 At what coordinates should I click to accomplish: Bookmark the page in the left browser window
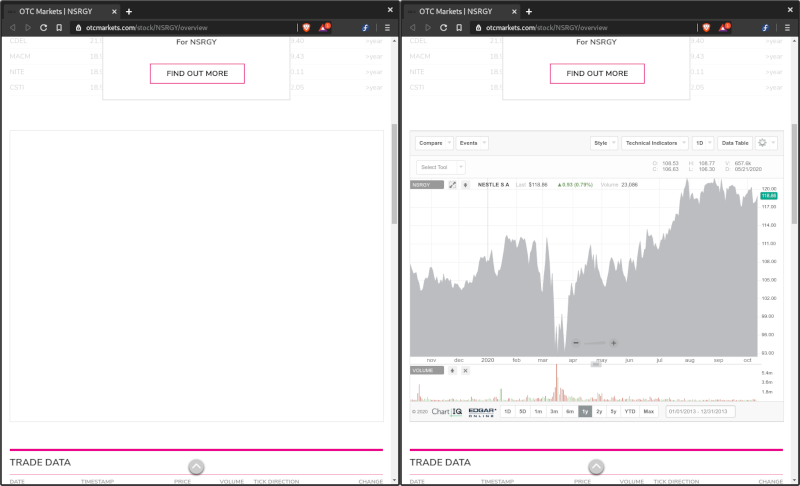tap(59, 28)
